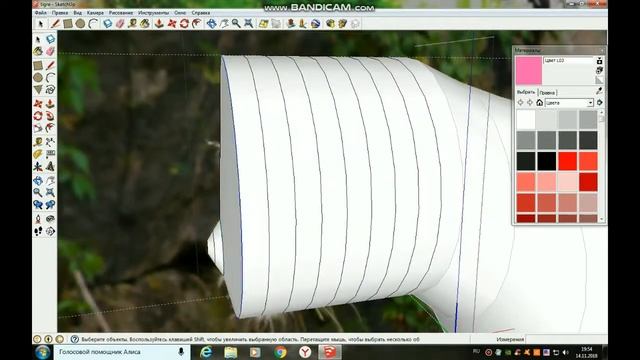Image resolution: width=640 pixels, height=360 pixels.
Task: Switch to the Правка tab in Materials
Action: tap(547, 93)
